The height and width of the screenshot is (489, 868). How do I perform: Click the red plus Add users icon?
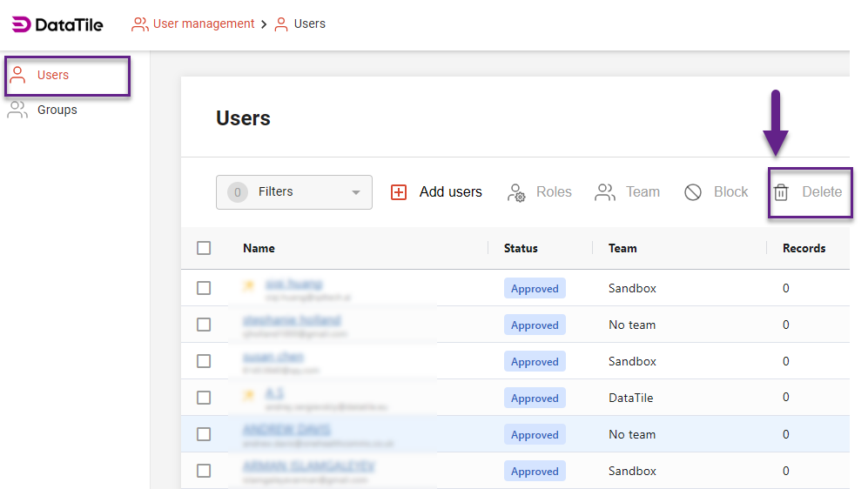coord(399,192)
